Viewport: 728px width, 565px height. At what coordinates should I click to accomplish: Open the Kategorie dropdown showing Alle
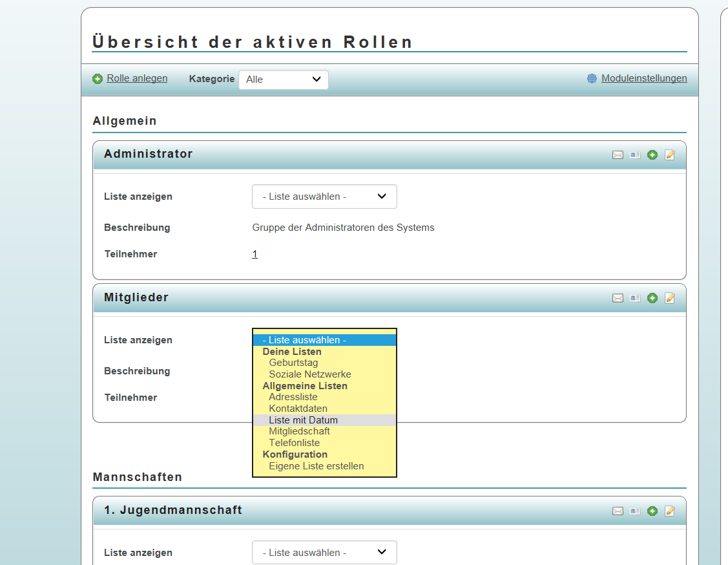283,80
